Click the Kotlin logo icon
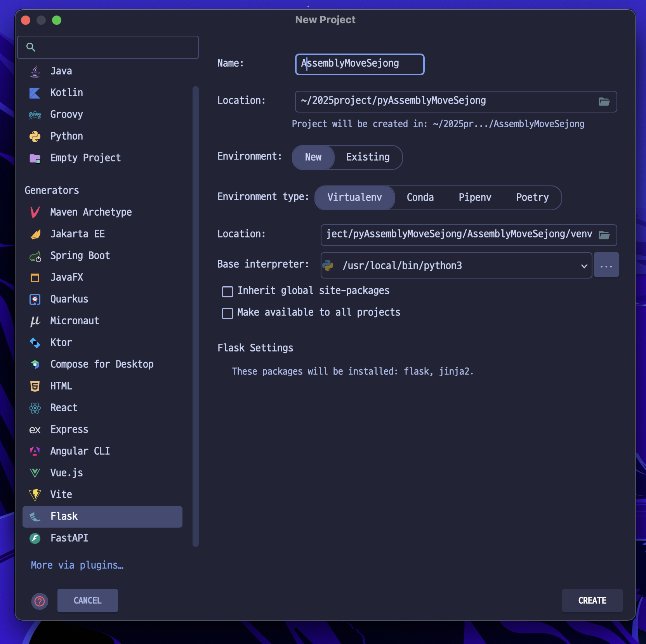This screenshot has width=646, height=644. pyautogui.click(x=35, y=93)
